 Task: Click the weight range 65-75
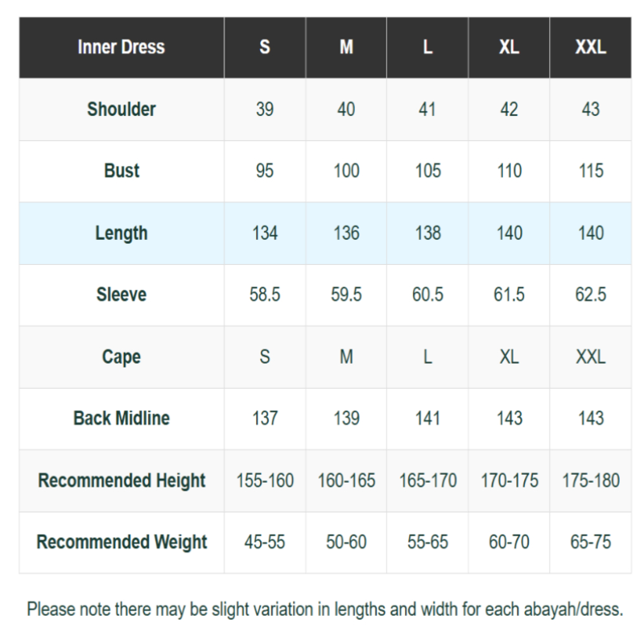tap(590, 543)
